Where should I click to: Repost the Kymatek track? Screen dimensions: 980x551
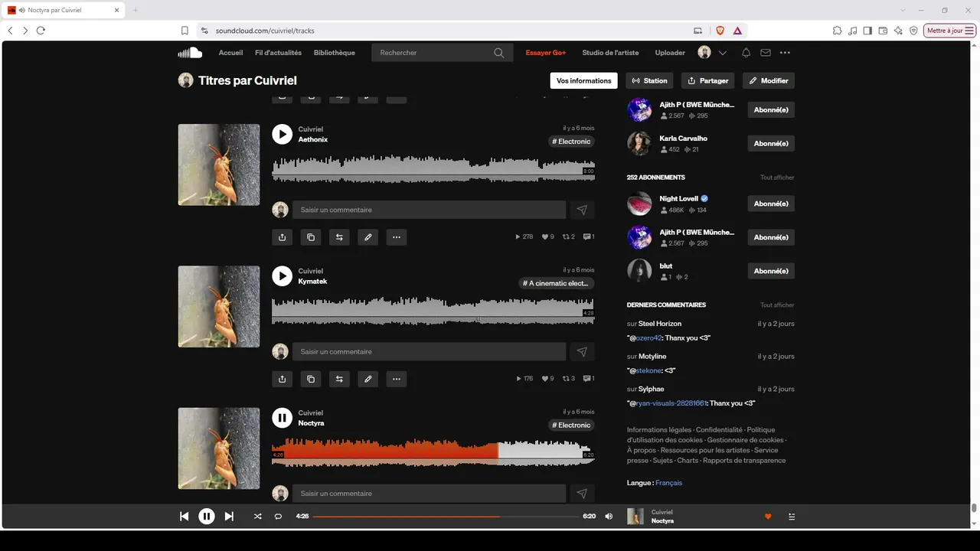click(x=339, y=379)
